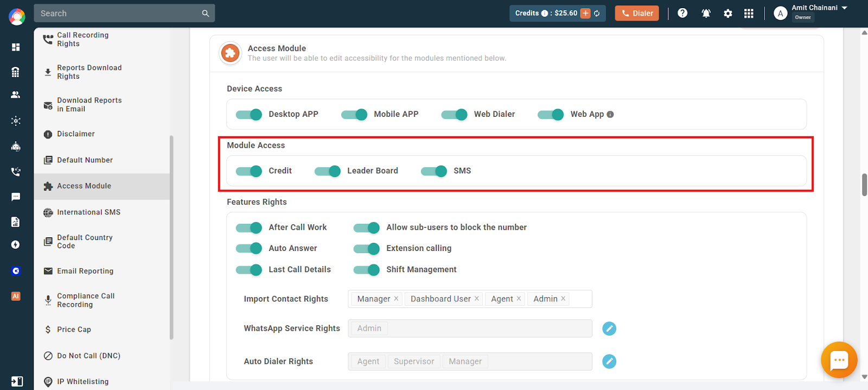
Task: Click the app logo icon
Action: 17,17
